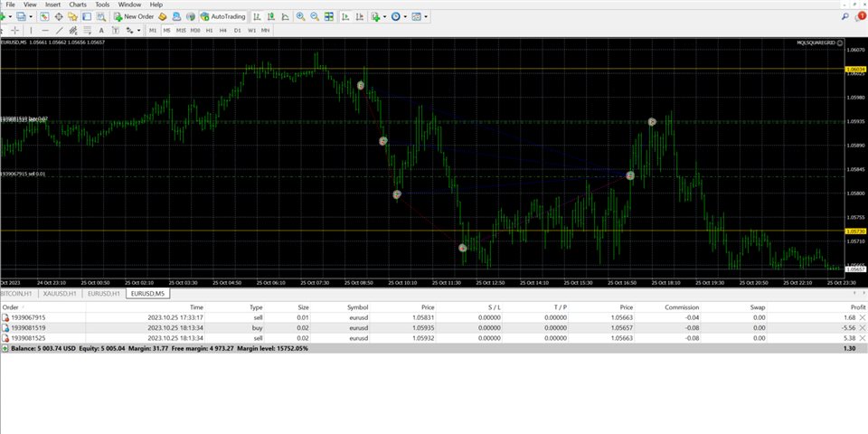Switch timeframe to MN
868x434 pixels.
click(266, 31)
